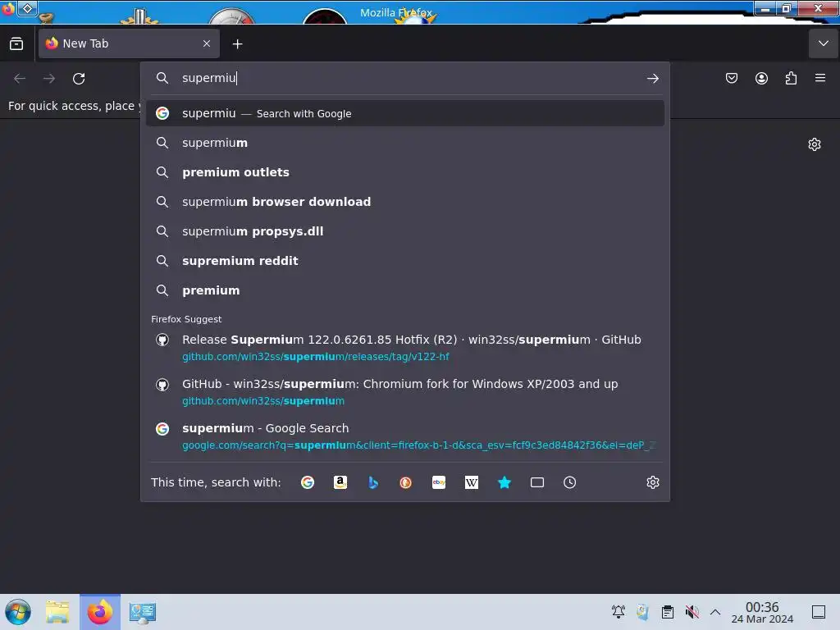840x630 pixels.
Task: Click the Go arrow in address bar
Action: pos(652,79)
